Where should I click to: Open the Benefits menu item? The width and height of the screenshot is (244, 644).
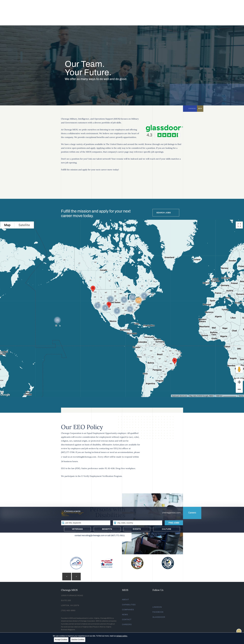(107, 529)
